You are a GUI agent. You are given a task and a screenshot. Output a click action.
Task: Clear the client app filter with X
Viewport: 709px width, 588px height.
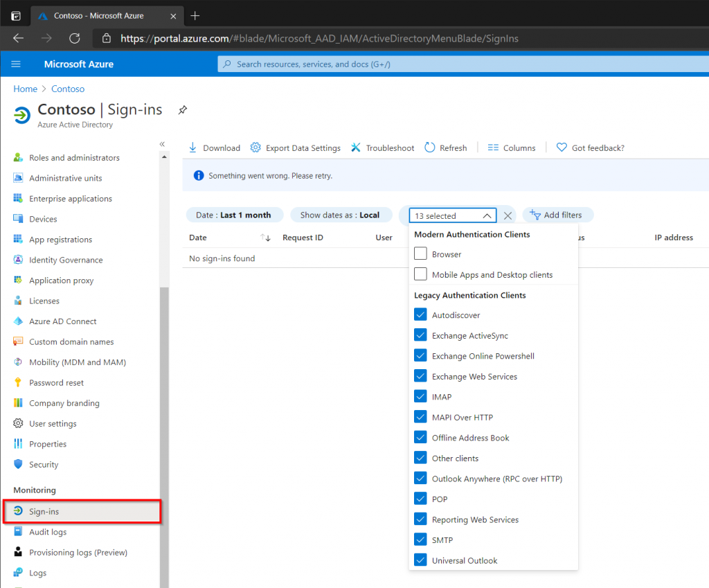508,216
